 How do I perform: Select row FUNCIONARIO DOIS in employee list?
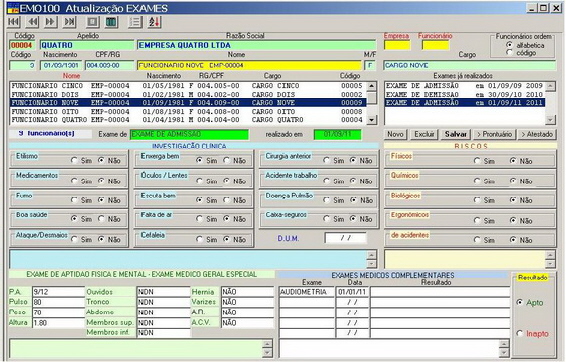click(x=187, y=95)
